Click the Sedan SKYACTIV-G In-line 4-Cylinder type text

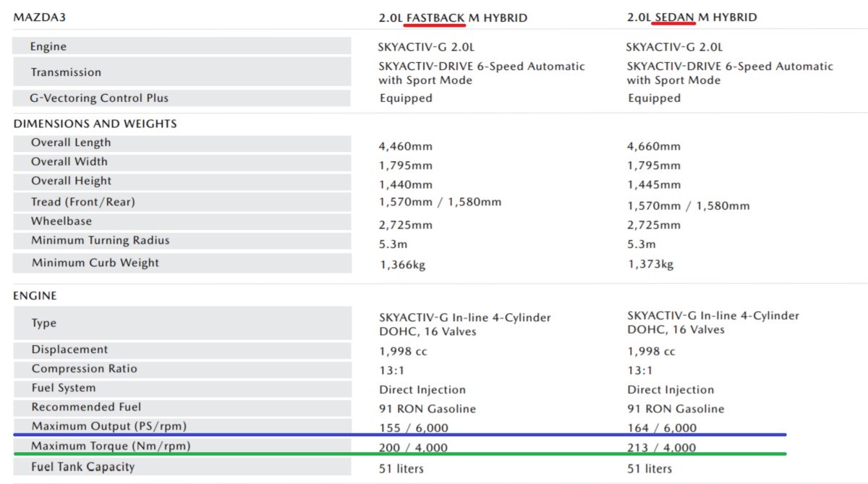(713, 323)
